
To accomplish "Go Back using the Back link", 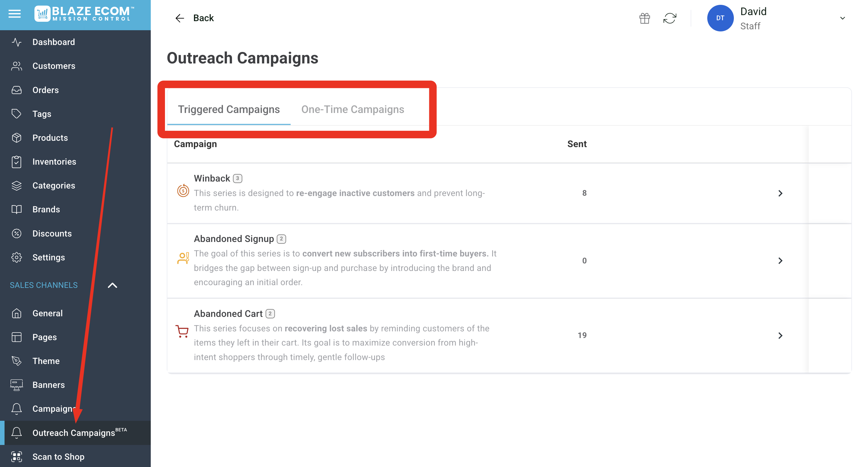I will click(x=195, y=18).
